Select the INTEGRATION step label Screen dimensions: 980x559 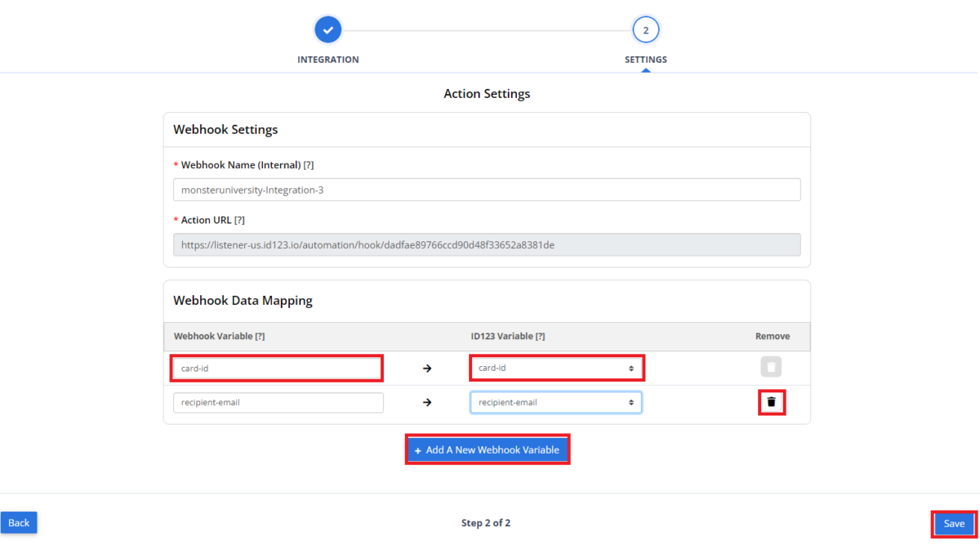(328, 59)
